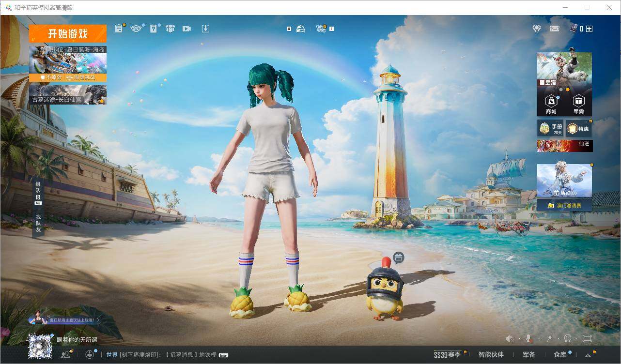Open the player avatar profile

point(40,345)
